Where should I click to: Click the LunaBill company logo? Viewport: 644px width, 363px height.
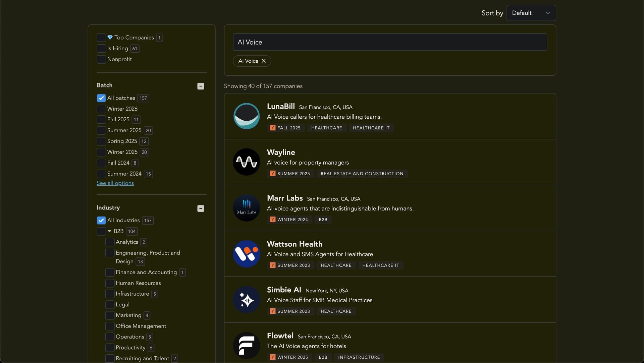tap(247, 116)
